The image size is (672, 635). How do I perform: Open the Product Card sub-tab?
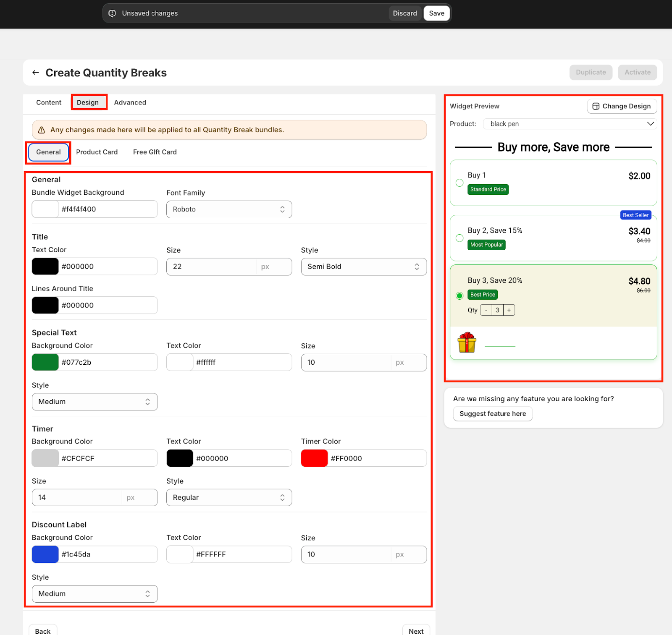97,152
